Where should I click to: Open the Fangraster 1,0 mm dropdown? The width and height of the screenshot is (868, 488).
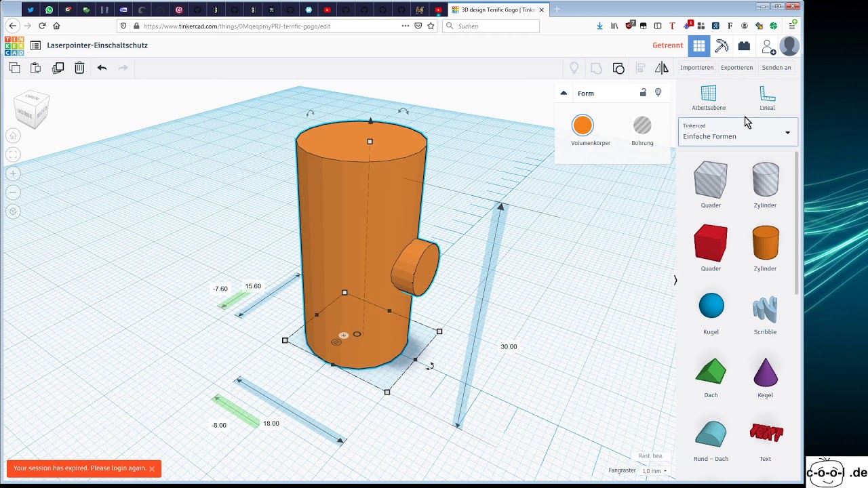tap(654, 470)
